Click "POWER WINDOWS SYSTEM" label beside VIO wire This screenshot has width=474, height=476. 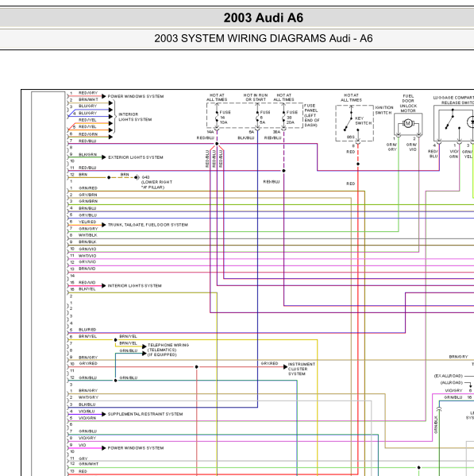point(136,448)
